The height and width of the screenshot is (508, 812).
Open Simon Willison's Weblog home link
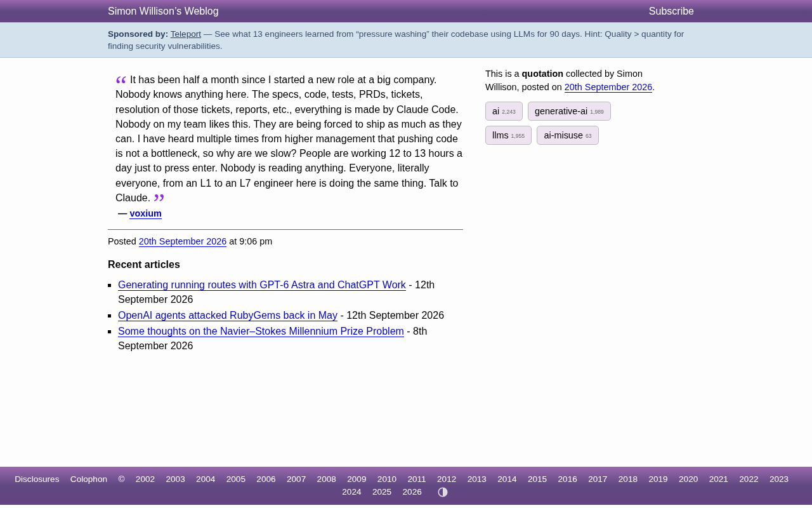point(163,11)
